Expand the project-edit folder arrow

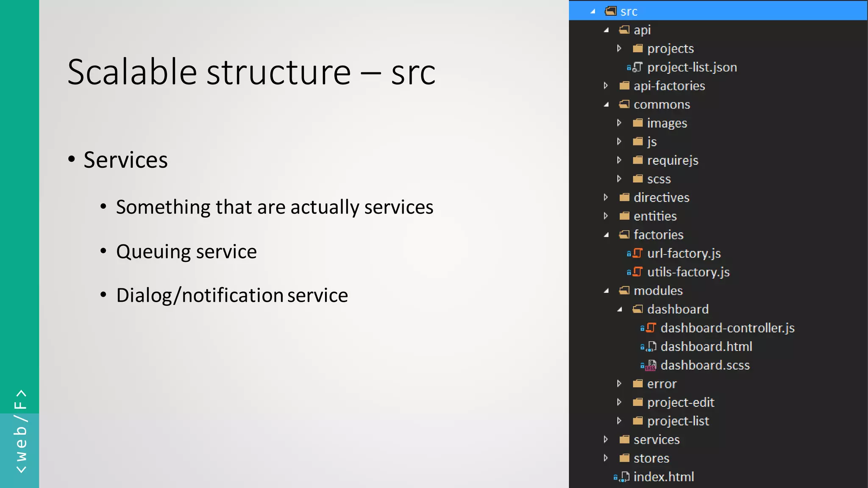(x=619, y=402)
